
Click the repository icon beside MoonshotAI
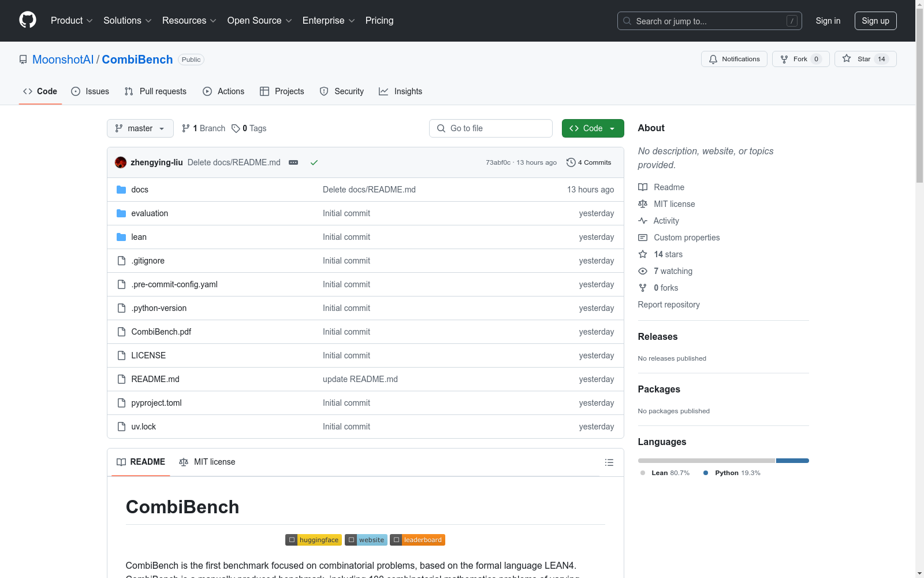23,60
